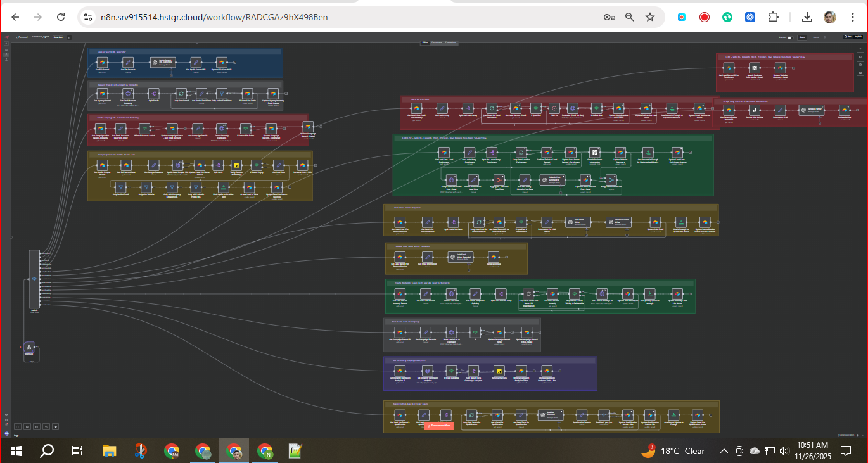
Task: Click the fit-to-view canvas control
Action: 18,427
